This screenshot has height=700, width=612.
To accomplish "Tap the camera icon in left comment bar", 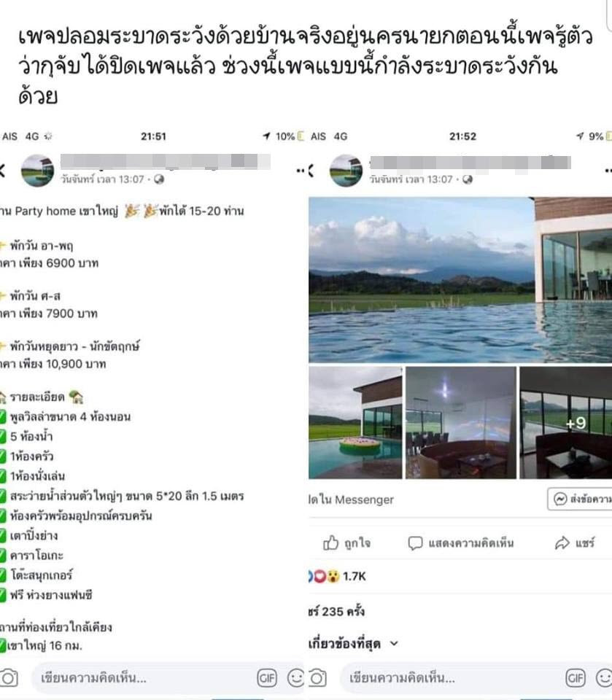I will pos(8,678).
